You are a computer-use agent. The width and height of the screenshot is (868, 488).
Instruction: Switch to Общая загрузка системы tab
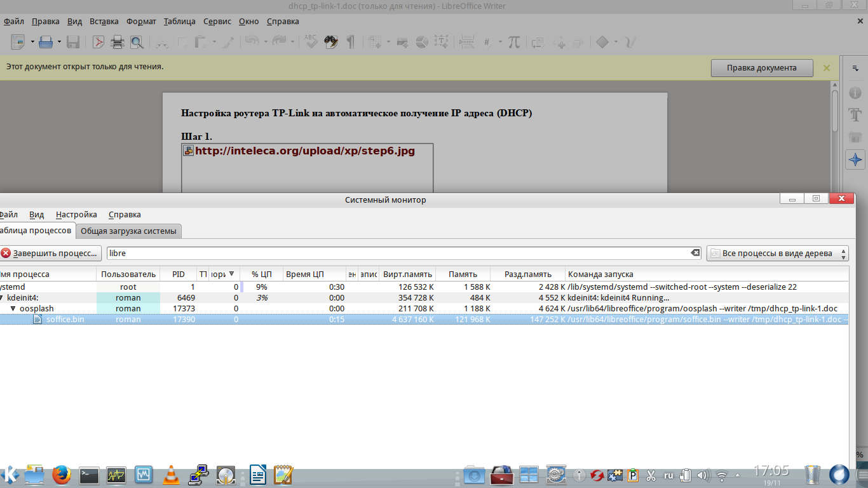coord(129,231)
